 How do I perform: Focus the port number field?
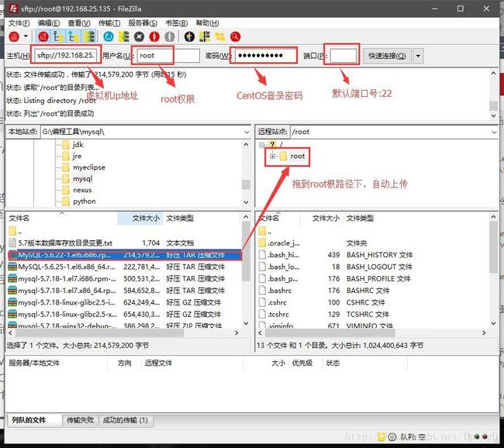[x=343, y=56]
